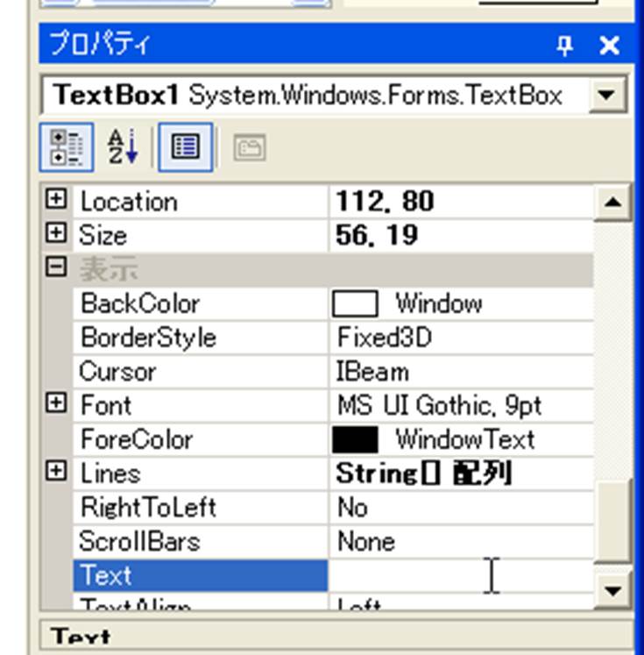Viewport: 644px width, 655px height.
Task: Expand the Lines property
Action: pyautogui.click(x=56, y=472)
